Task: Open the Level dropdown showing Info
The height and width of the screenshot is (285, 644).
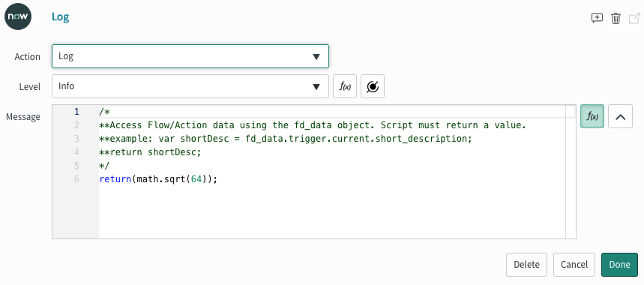Action: click(x=190, y=86)
